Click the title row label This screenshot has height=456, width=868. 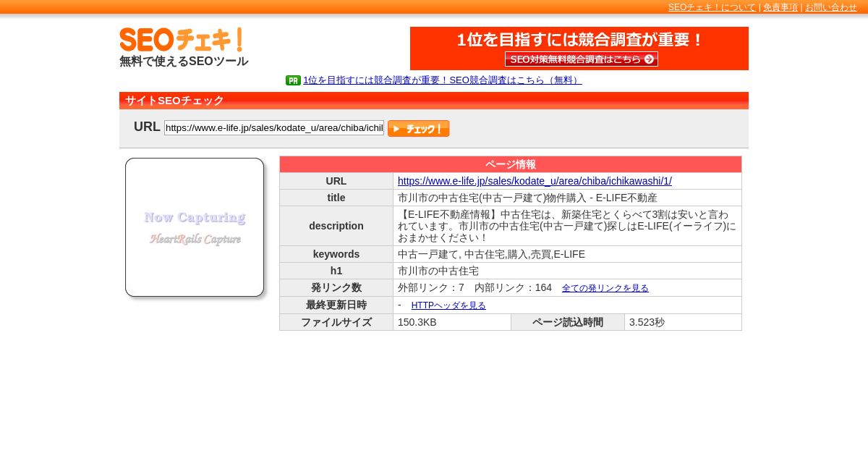pyautogui.click(x=336, y=198)
